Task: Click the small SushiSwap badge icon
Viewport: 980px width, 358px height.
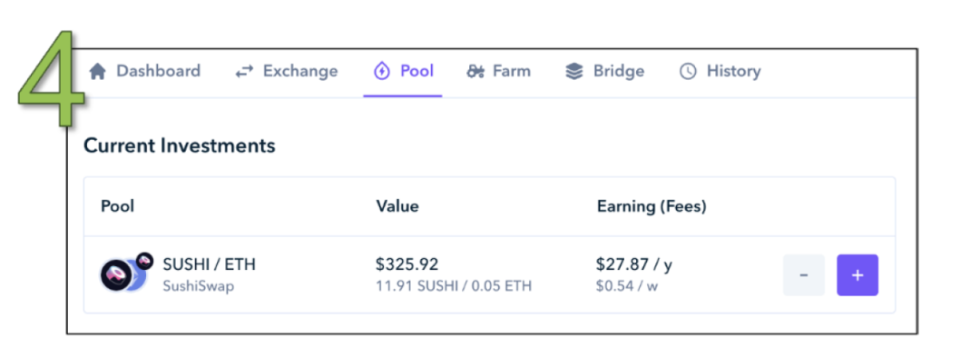Action: [144, 261]
